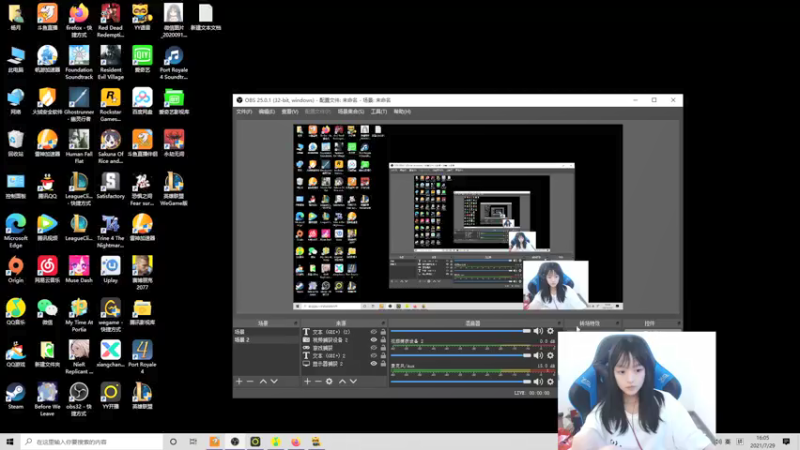Remove selected source with minus button
This screenshot has height=450, width=800.
pos(318,381)
